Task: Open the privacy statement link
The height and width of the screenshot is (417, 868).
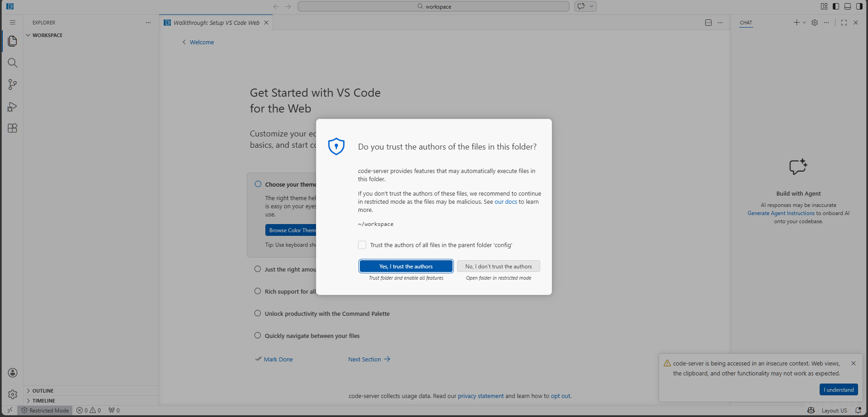Action: pos(481,396)
